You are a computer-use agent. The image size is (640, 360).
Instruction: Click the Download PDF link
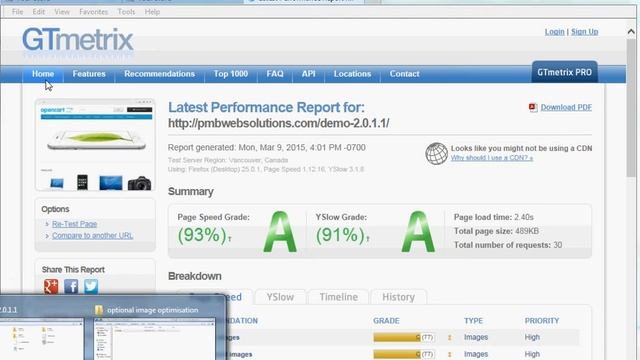coord(566,107)
